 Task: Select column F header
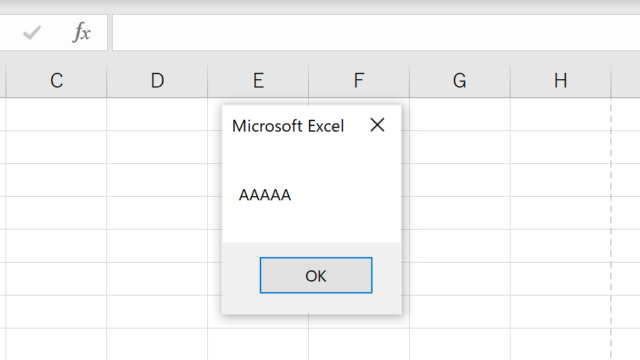point(359,80)
